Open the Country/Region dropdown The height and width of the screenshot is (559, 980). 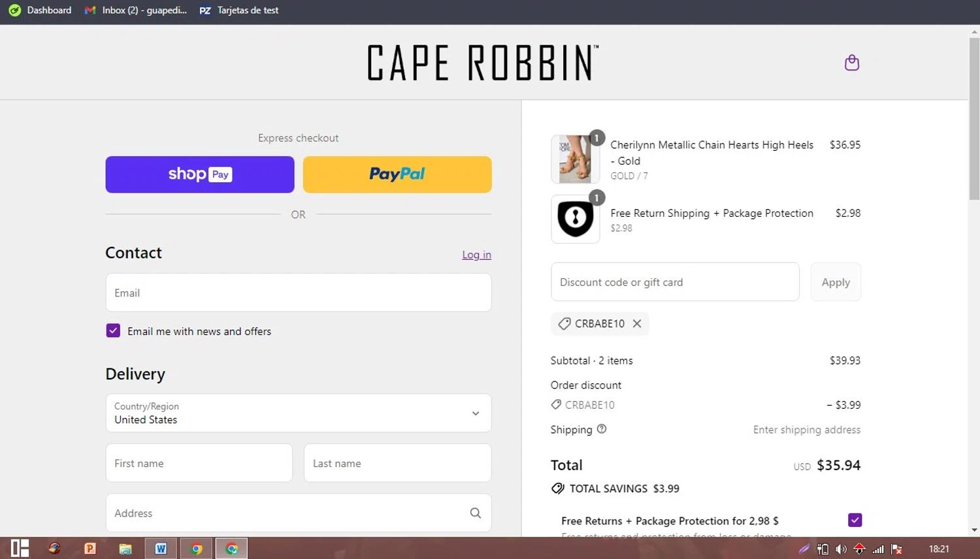click(x=299, y=413)
